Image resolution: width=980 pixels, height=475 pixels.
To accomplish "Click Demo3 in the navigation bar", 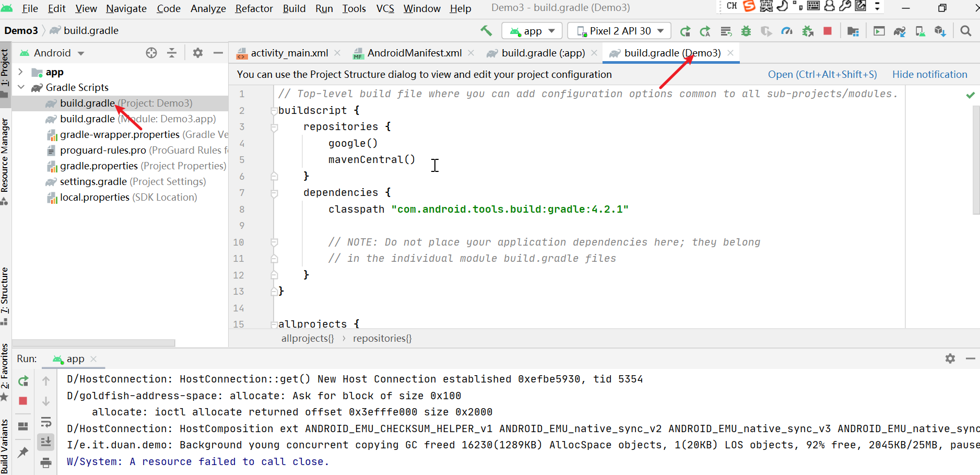I will point(21,30).
